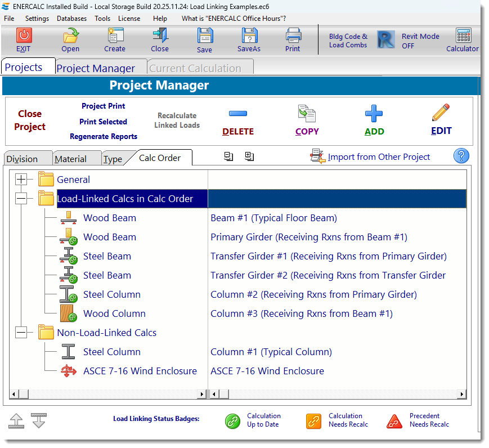The image size is (489, 448).
Task: Click Close Project
Action: [x=30, y=120]
